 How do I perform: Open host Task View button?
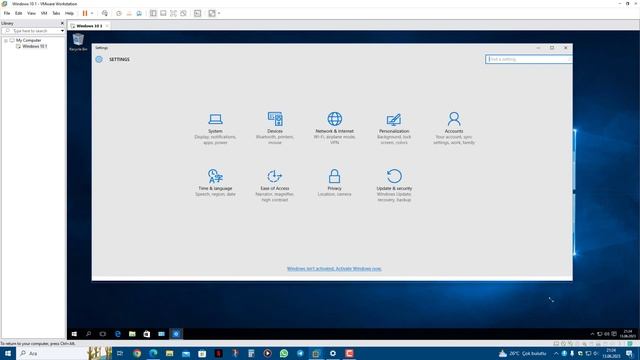(x=120, y=353)
